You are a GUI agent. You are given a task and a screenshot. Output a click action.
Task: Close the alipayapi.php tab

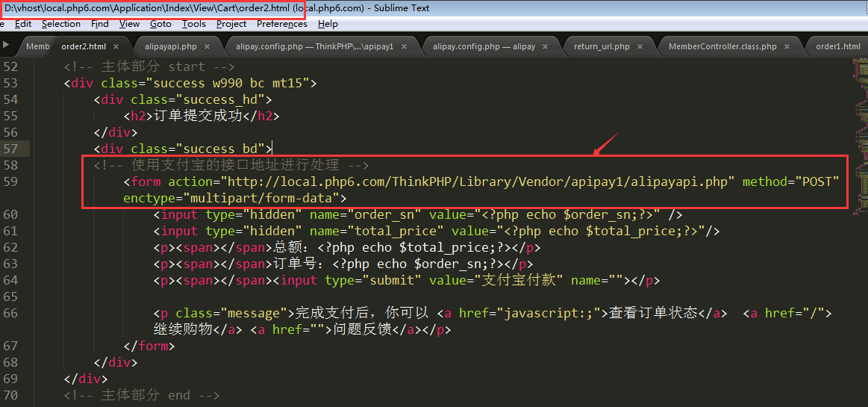205,46
